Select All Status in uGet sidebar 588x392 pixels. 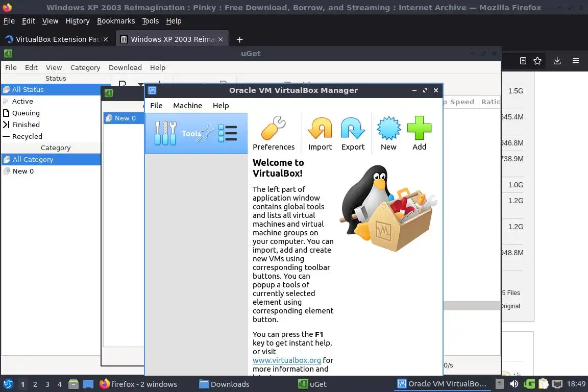(51, 90)
